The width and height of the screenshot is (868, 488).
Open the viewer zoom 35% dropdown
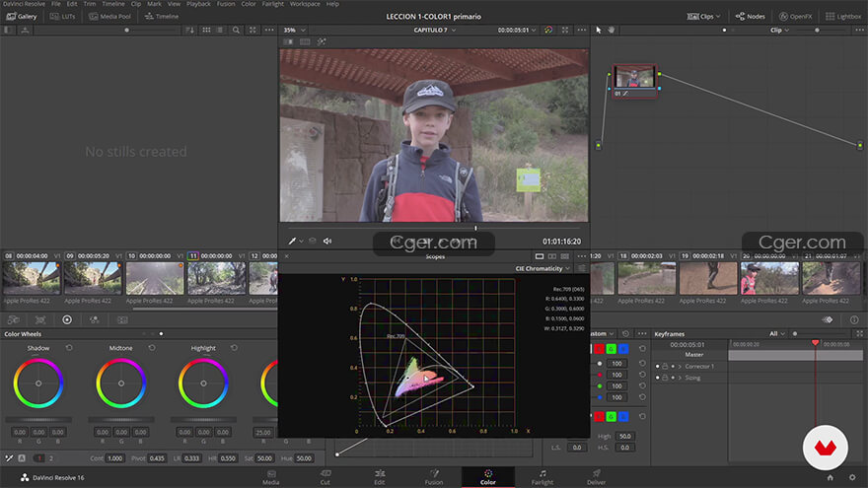(294, 30)
